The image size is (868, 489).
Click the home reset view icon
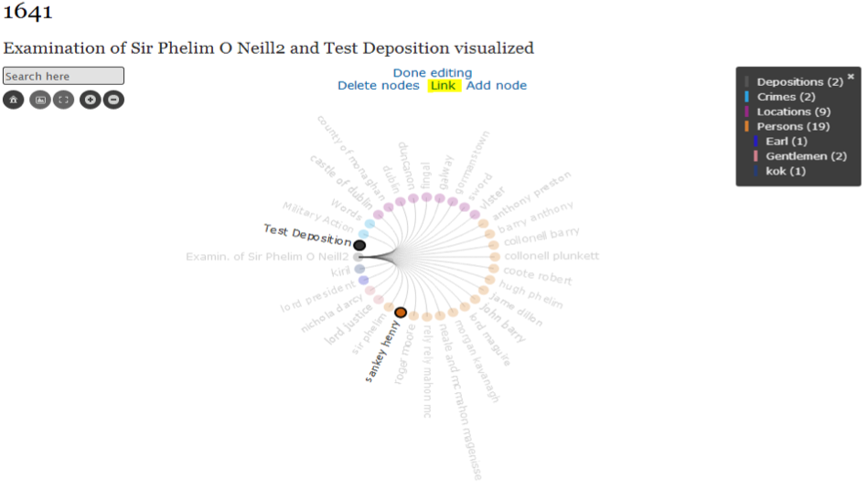(x=13, y=100)
